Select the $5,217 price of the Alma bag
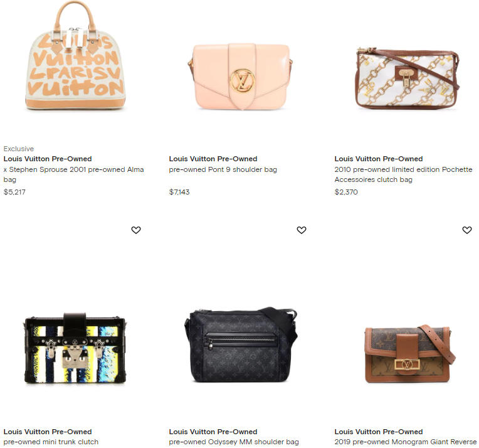Screen dimensions: 479x448 click(x=14, y=192)
